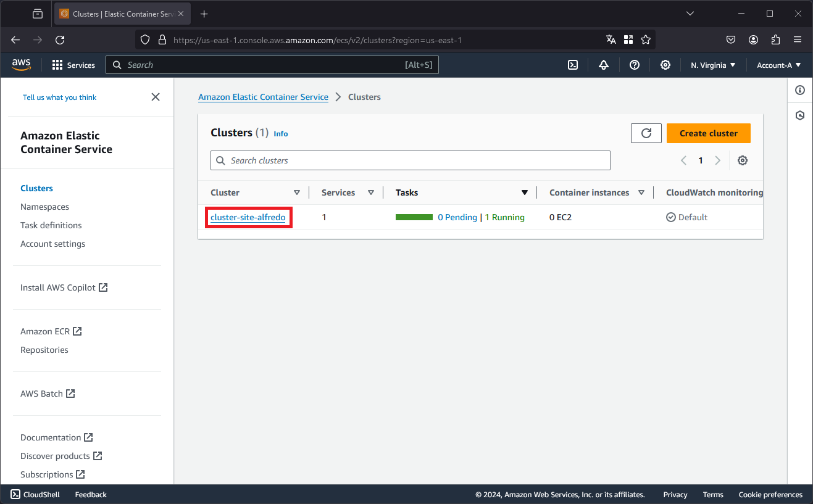Screen dimensions: 813x504
Task: Sort by Container instances column
Action: click(641, 192)
